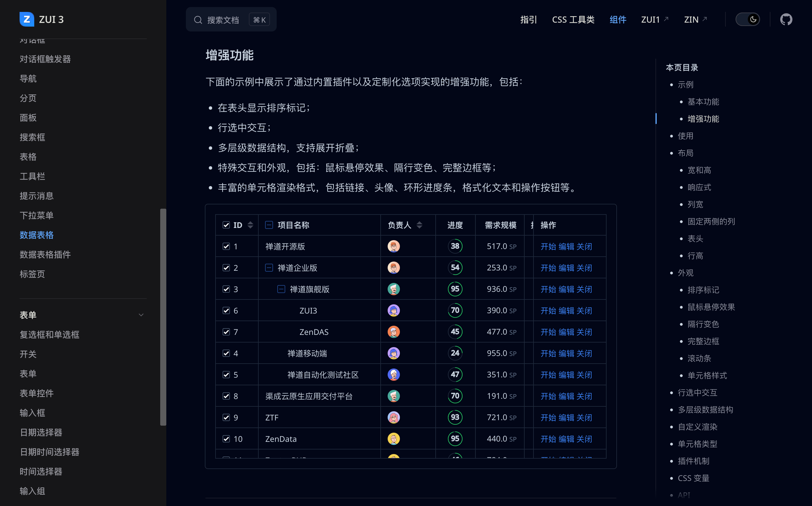Image resolution: width=812 pixels, height=506 pixels.
Task: Uncheck row 3 checkbox
Action: 226,289
